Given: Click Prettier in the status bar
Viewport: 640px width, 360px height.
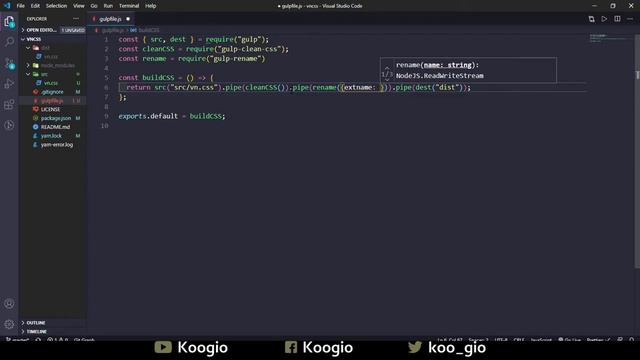Looking at the screenshot, I should 598,339.
